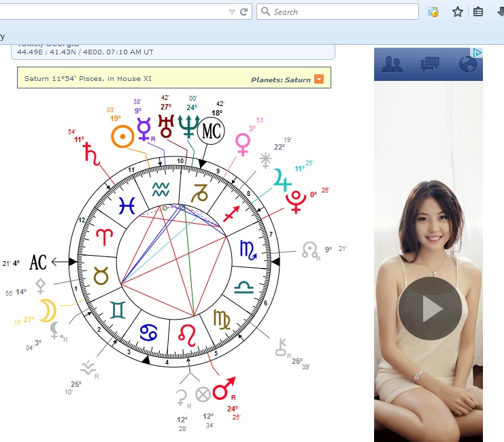Click the Capricorn sign glyph
Viewport: 504px width, 442px height.
pyautogui.click(x=199, y=193)
